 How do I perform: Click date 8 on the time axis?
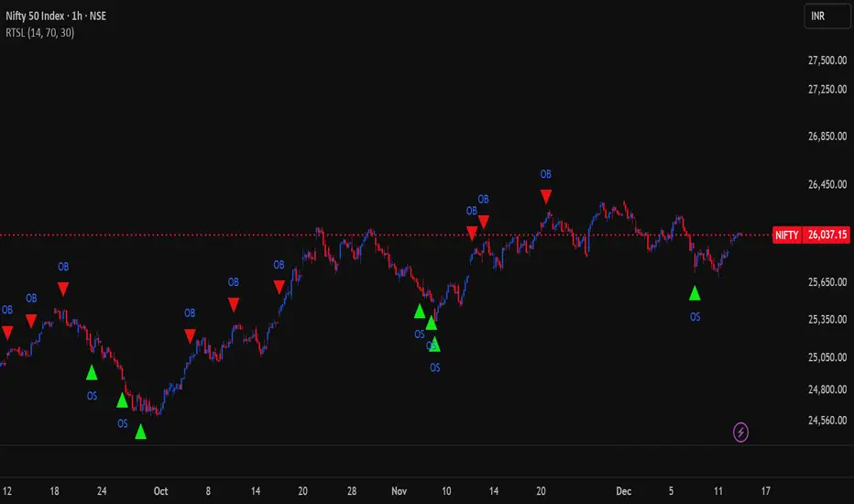click(x=208, y=491)
